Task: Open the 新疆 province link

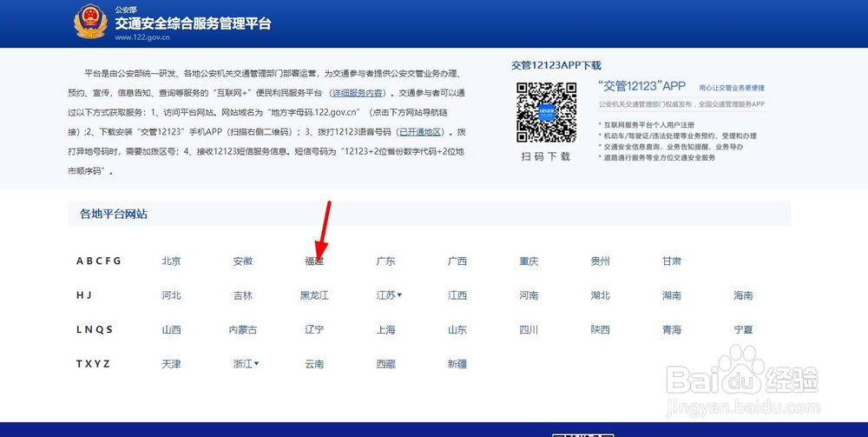Action: tap(457, 364)
